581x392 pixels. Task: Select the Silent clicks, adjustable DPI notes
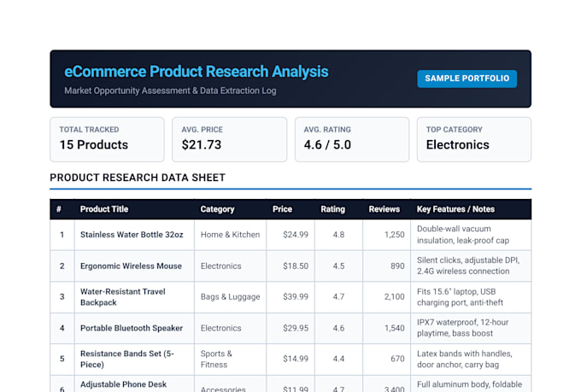point(471,266)
